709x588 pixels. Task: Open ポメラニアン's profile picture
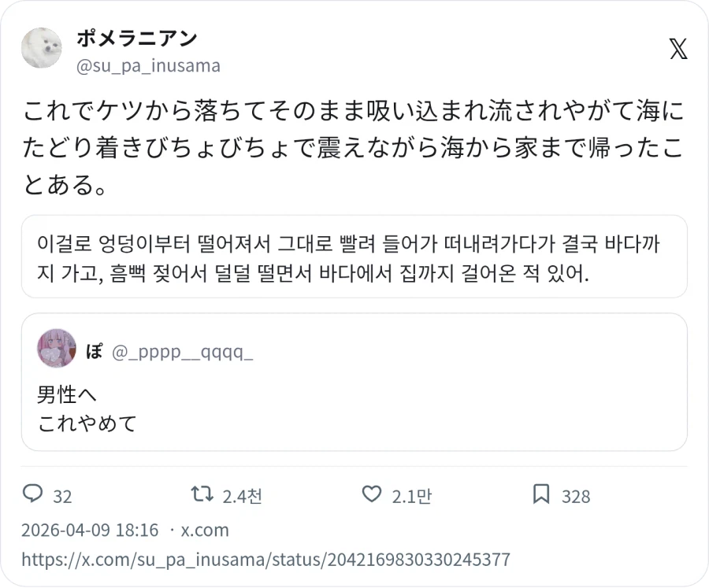tap(42, 48)
